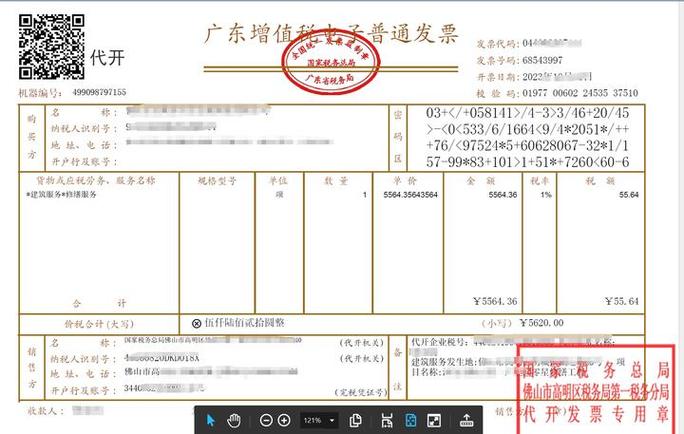The height and width of the screenshot is (434, 684).
Task: Select the arrow selection tool
Action: coord(211,420)
